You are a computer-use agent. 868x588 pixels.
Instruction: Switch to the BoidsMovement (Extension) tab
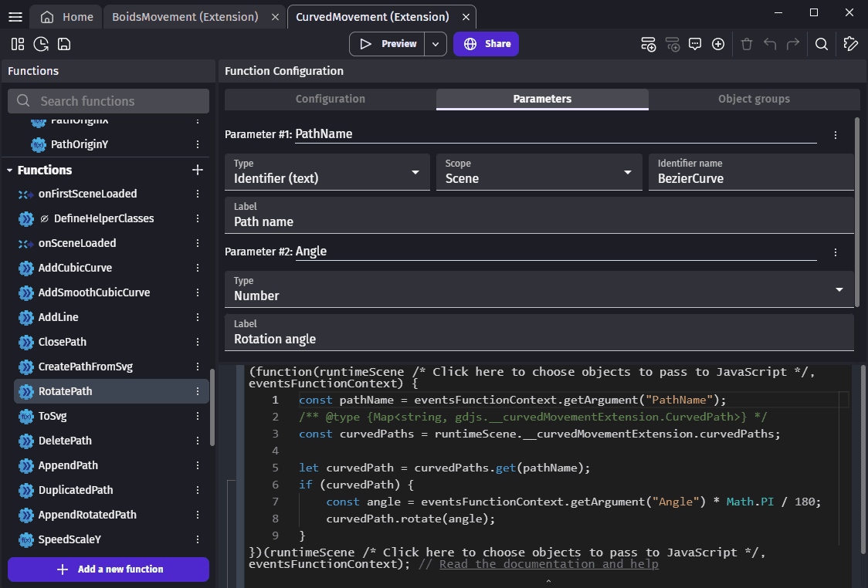(x=185, y=16)
